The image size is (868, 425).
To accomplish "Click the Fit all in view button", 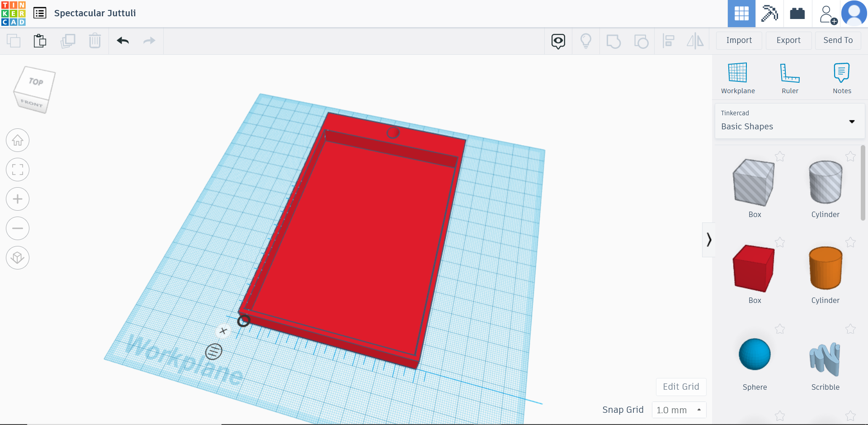I will coord(18,170).
